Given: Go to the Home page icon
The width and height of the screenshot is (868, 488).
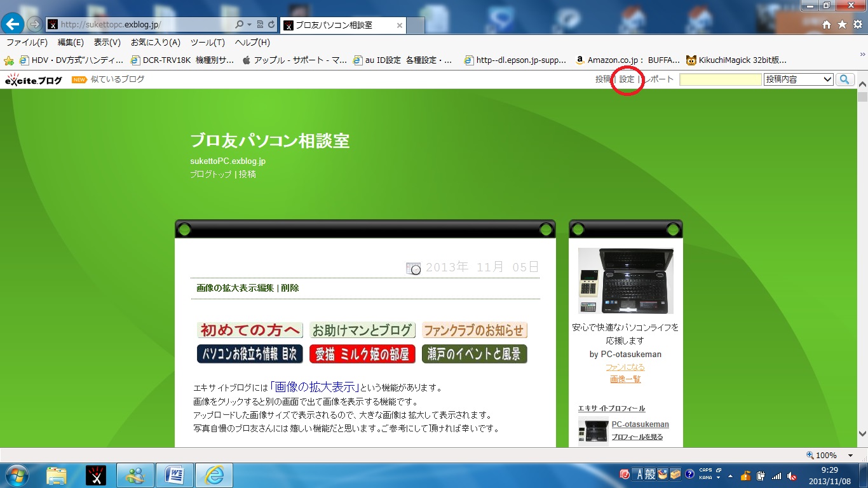Looking at the screenshot, I should click(827, 25).
